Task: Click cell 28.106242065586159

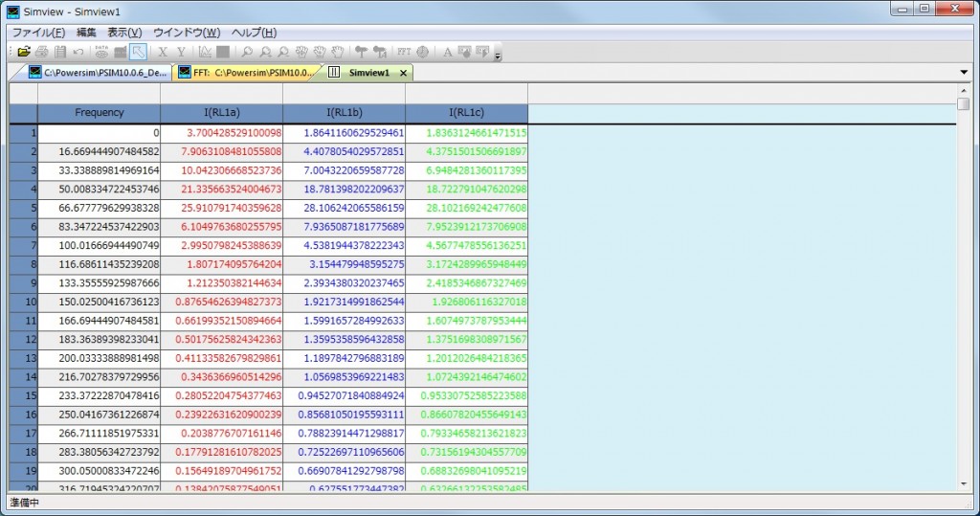Action: point(344,208)
